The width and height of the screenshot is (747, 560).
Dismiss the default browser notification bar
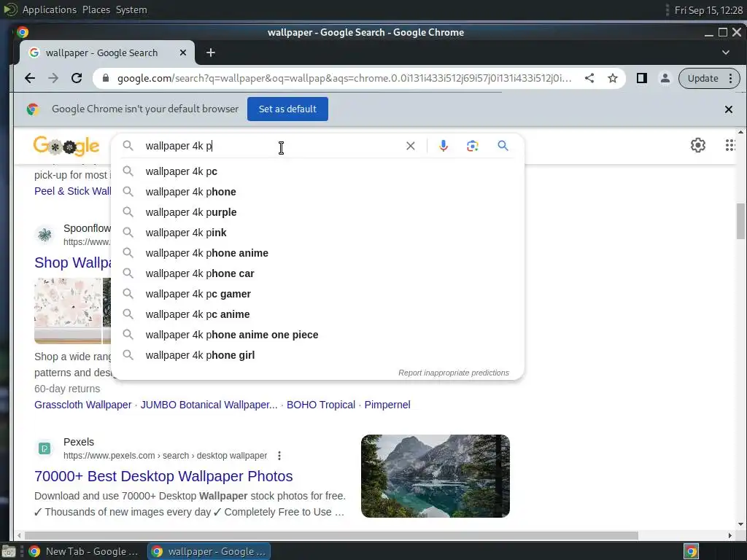[x=729, y=109]
